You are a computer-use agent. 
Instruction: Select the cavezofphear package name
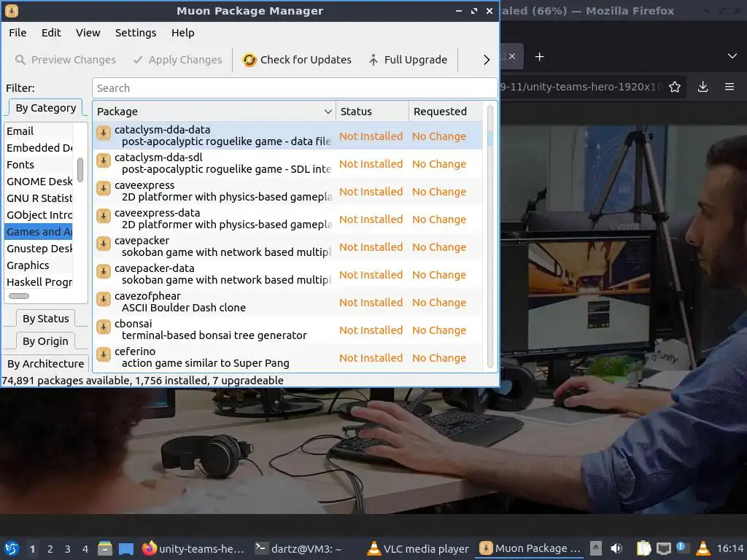[x=147, y=296]
